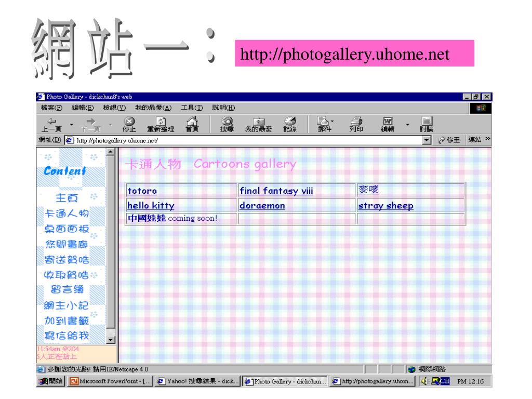Click the Refresh (重新整理) toolbar icon
The height and width of the screenshot is (399, 532).
[x=161, y=124]
